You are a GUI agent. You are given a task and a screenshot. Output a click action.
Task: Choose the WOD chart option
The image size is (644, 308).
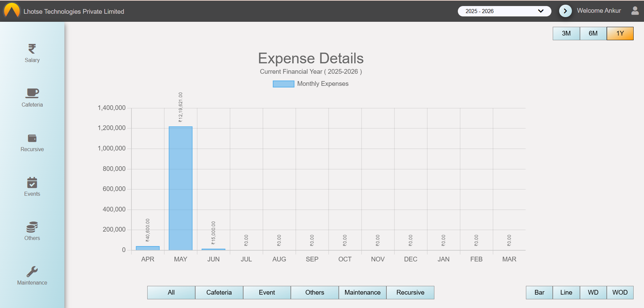click(x=620, y=293)
